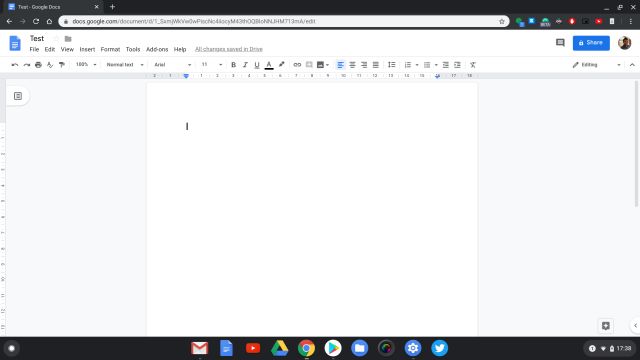640x360 pixels.
Task: Open the zoom 100% dropdown
Action: point(86,64)
